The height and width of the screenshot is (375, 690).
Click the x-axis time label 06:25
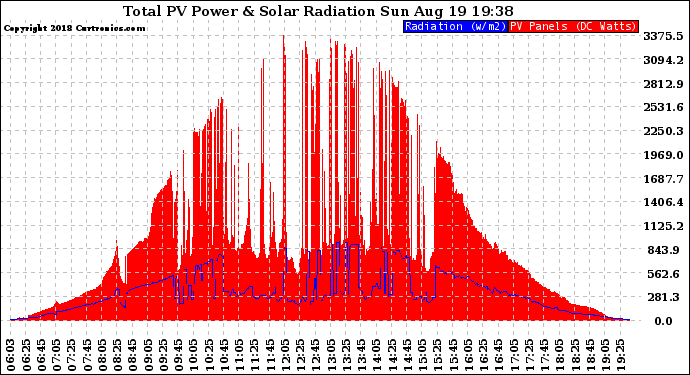27,355
